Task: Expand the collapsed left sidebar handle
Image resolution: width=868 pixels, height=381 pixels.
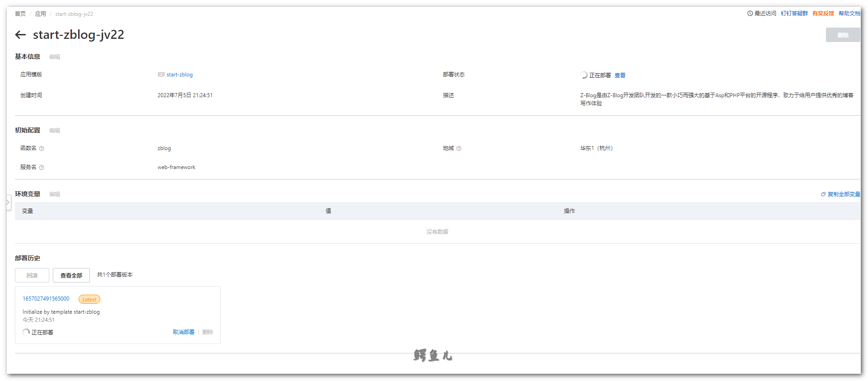Action: point(8,202)
